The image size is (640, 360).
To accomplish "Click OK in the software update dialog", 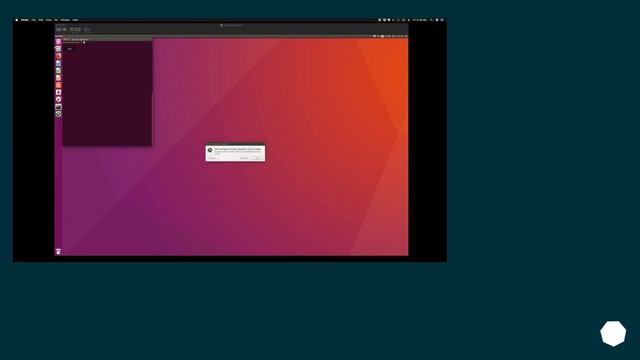I will coord(259,158).
